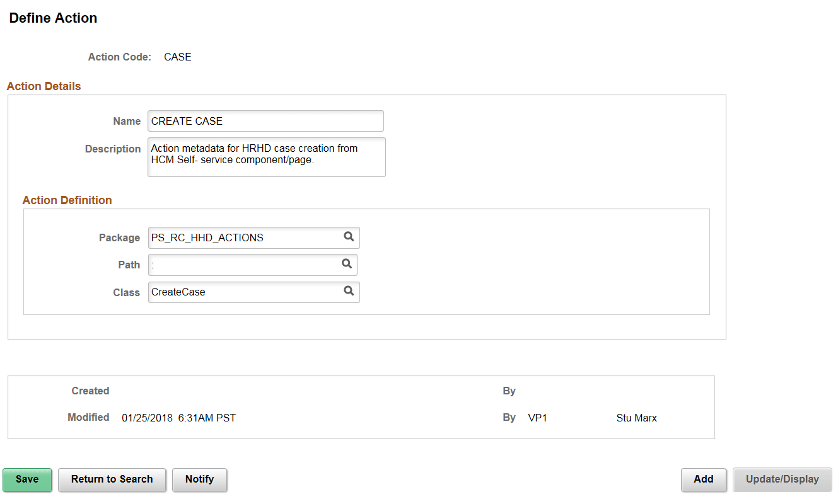
Task: Click the Define Action page title
Action: click(x=52, y=18)
